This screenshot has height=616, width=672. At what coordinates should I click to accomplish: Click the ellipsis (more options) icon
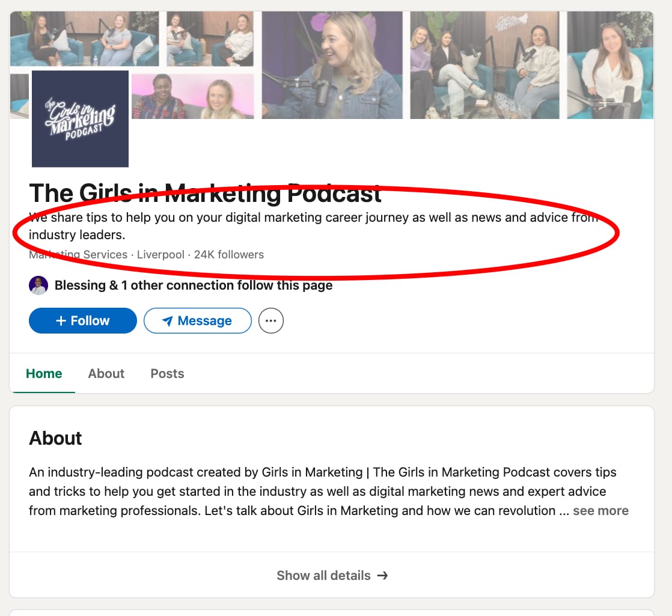(271, 320)
